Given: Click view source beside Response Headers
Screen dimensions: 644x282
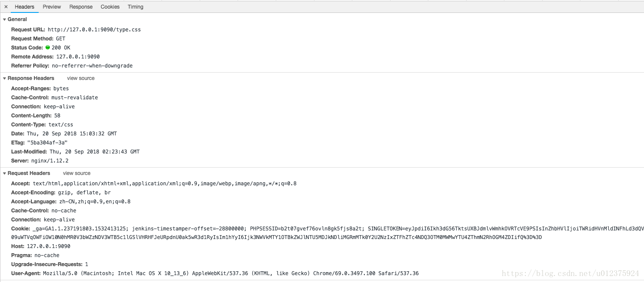Looking at the screenshot, I should coord(81,78).
